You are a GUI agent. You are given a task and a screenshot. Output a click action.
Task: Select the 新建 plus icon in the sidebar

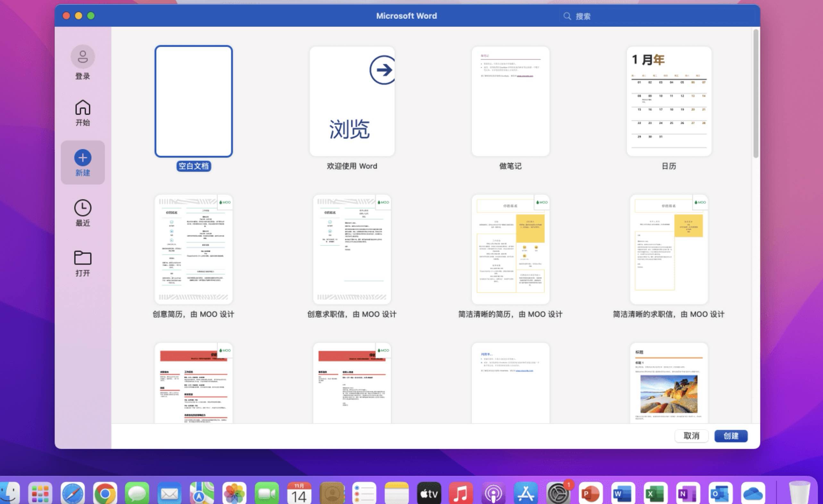(82, 158)
